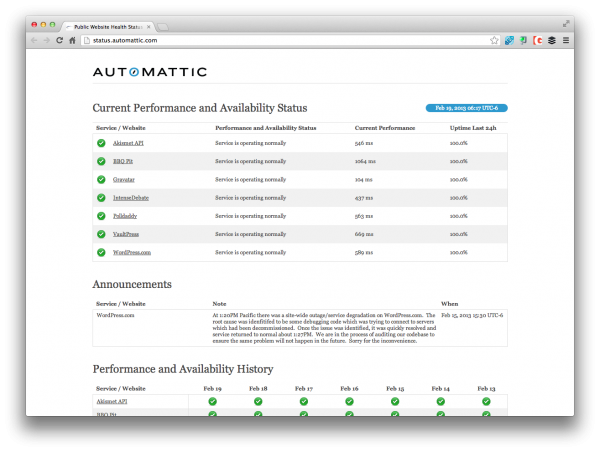Reload the page with refresh icon
The height and width of the screenshot is (452, 600).
click(x=59, y=40)
